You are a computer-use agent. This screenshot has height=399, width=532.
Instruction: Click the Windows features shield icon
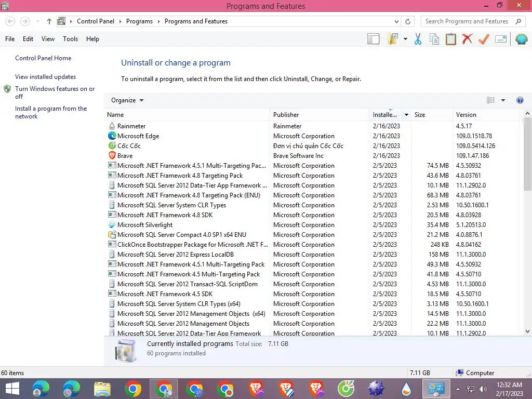[7, 89]
